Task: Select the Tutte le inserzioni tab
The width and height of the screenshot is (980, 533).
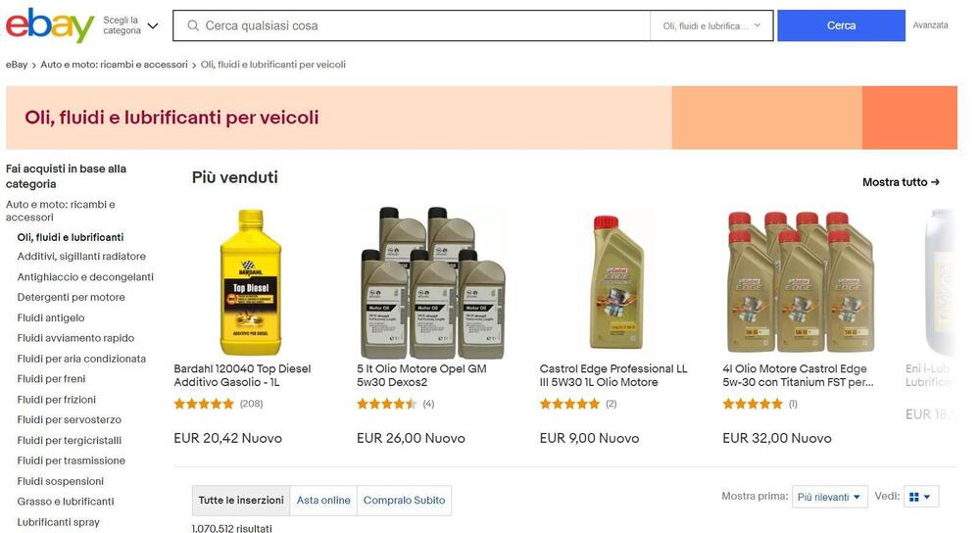Action: (241, 500)
